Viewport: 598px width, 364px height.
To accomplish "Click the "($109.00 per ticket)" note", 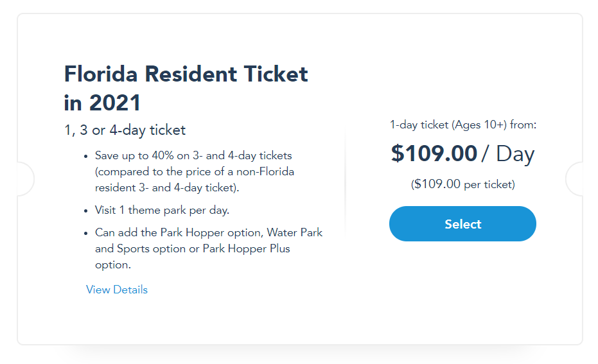I will coord(462,184).
